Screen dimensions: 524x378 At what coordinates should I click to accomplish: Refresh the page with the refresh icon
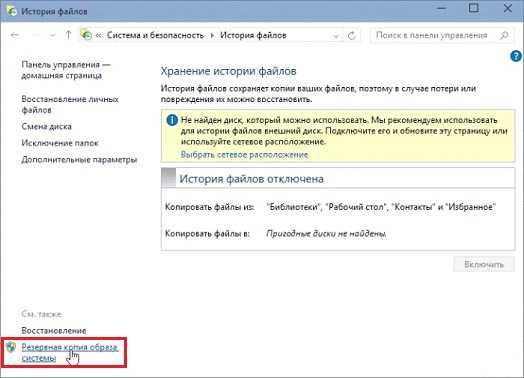352,35
